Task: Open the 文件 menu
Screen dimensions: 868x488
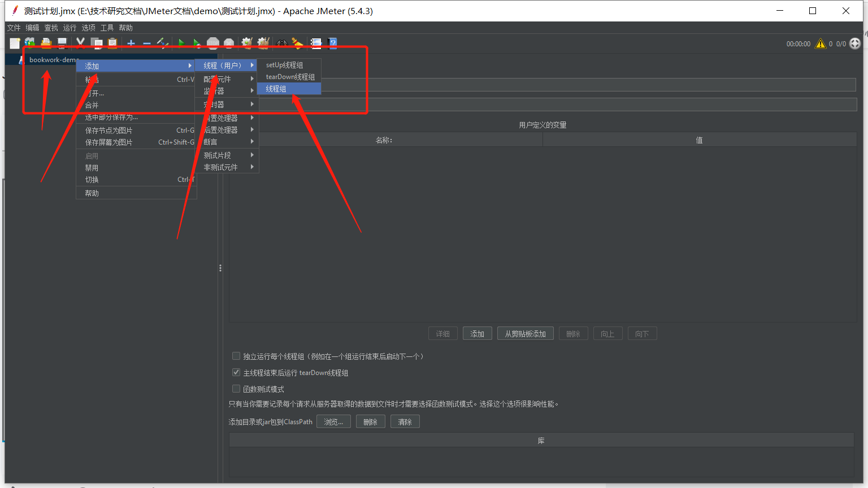Action: [x=14, y=28]
